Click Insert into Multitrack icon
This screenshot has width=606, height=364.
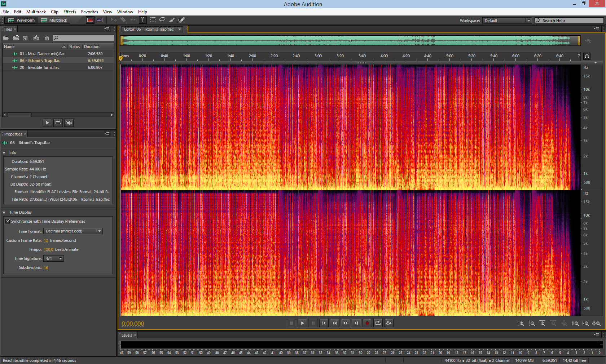(36, 38)
